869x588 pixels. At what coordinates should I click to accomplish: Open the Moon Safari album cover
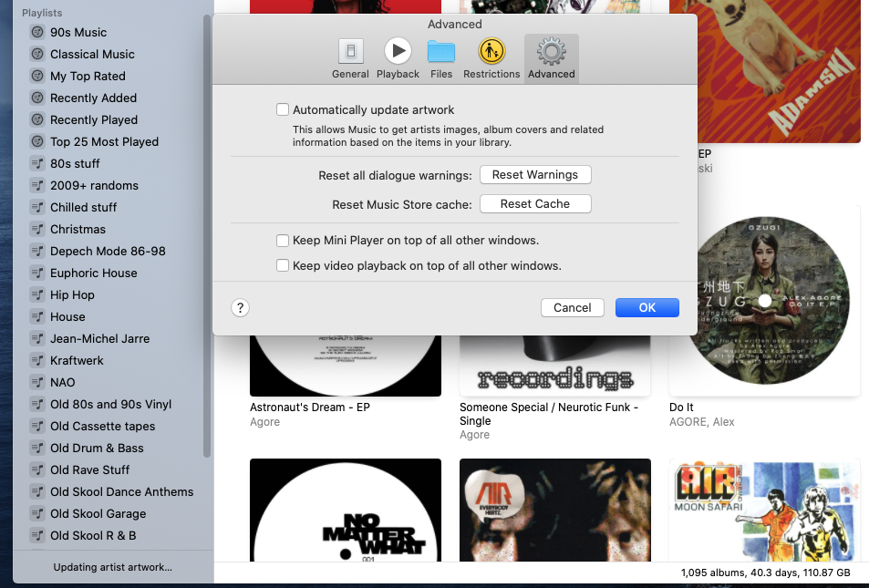coord(765,510)
